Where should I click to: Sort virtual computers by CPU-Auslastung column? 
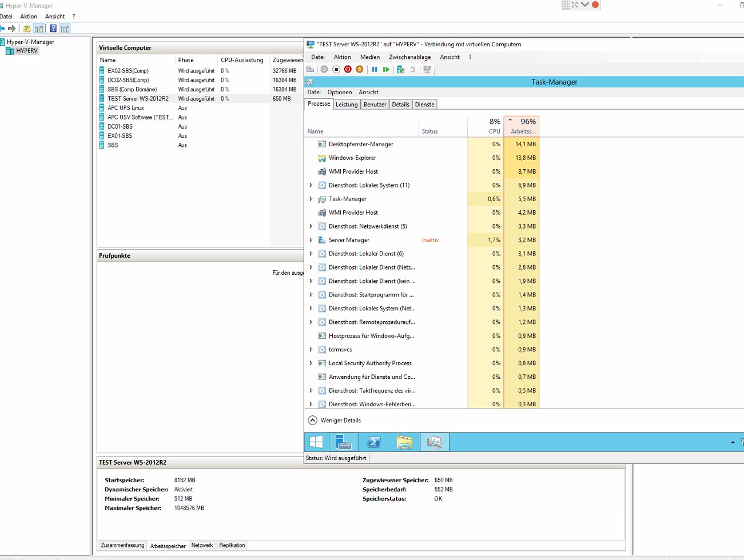tap(243, 60)
